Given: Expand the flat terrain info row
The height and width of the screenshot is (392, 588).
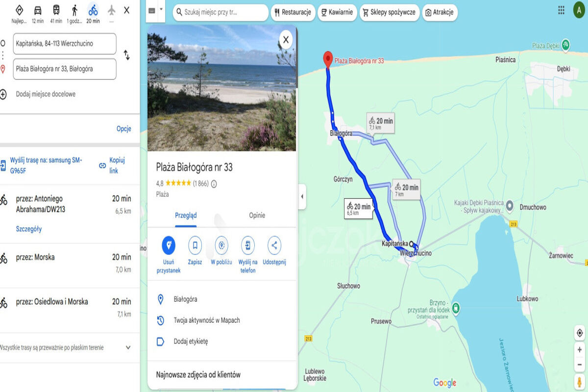Looking at the screenshot, I should [128, 347].
